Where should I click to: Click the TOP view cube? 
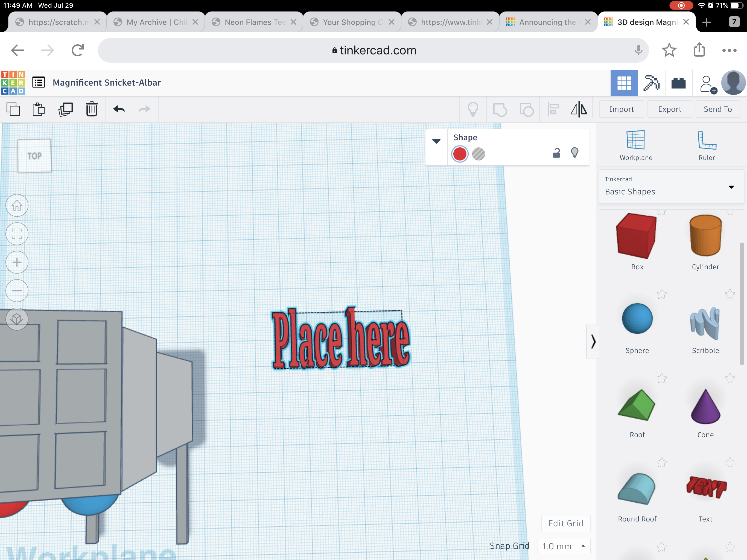point(34,156)
